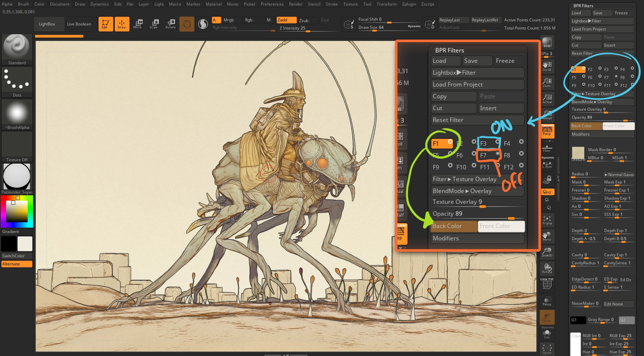644x356 pixels.
Task: Open the Dots stroke selector
Action: point(17,82)
